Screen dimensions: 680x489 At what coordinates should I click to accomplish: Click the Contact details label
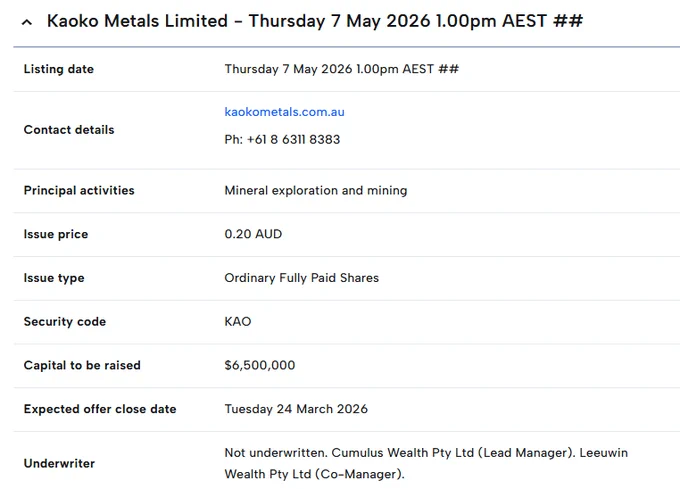(69, 130)
